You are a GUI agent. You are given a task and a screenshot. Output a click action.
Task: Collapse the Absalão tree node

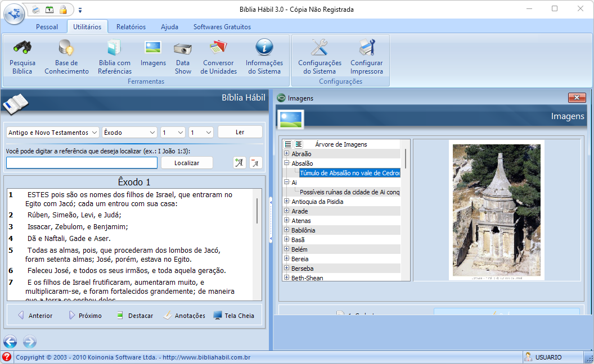[x=287, y=163]
